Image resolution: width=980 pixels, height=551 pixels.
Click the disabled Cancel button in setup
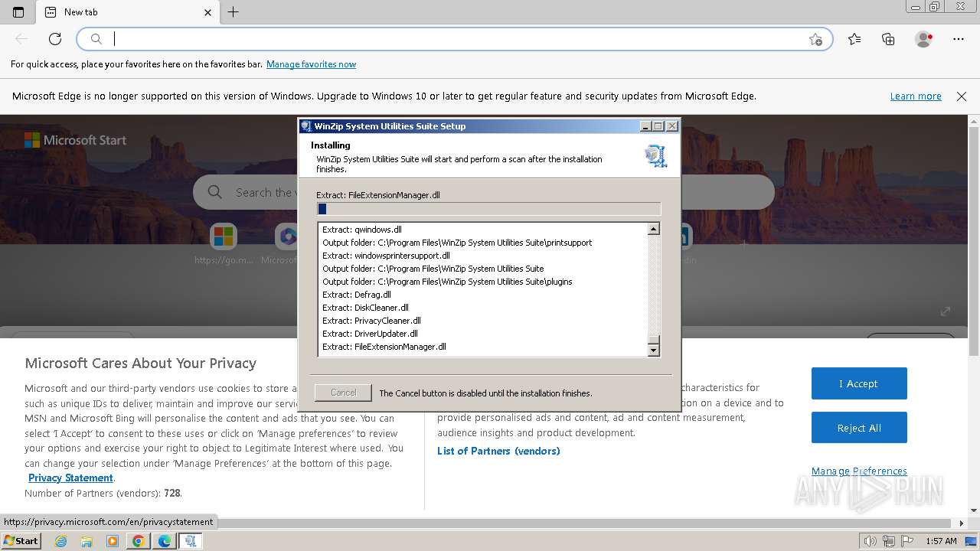click(x=343, y=393)
